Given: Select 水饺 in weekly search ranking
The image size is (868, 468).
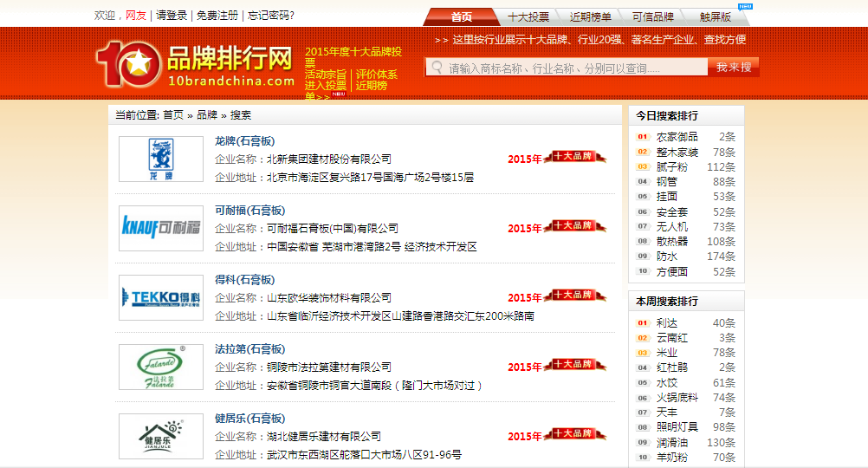Looking at the screenshot, I should pyautogui.click(x=666, y=383).
